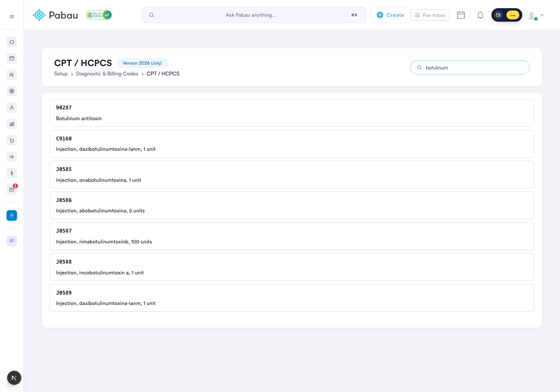This screenshot has height=392, width=560.
Task: Select the J0586 abobotulinumtoxina row
Action: (x=292, y=205)
